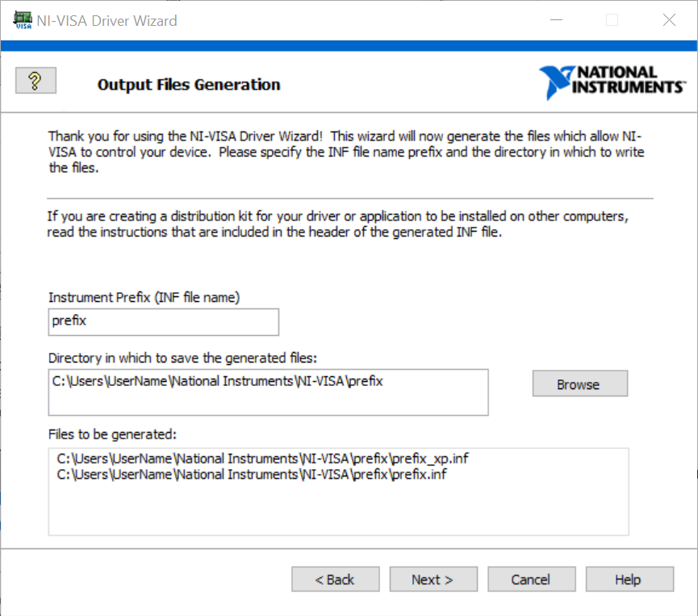This screenshot has width=698, height=616.
Task: Click the National Instruments logo
Action: 612,82
